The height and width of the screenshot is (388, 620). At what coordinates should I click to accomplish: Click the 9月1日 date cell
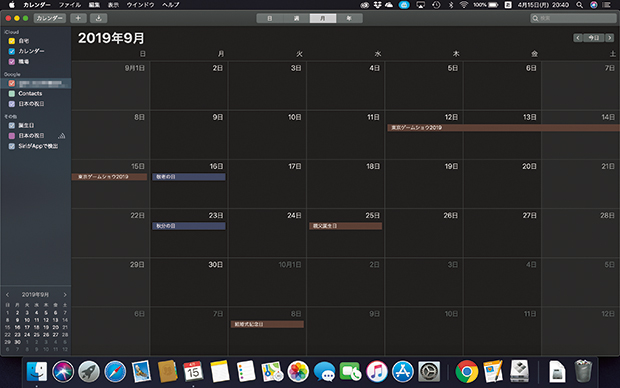(111, 85)
